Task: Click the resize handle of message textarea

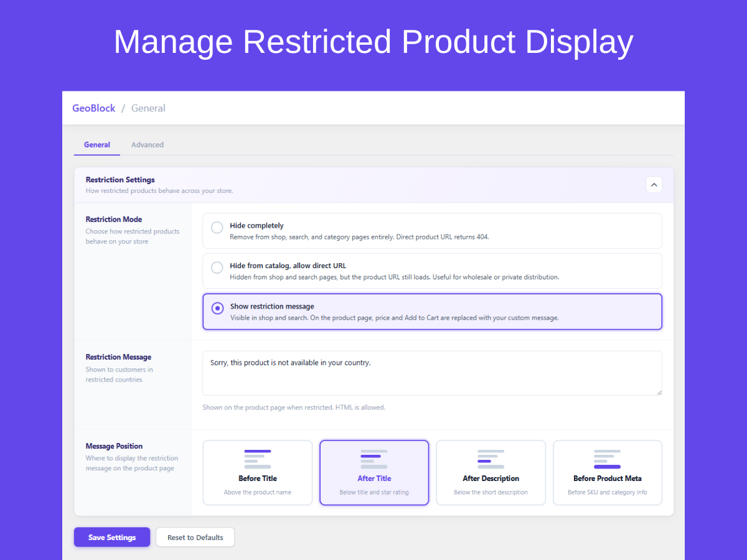Action: coord(659,392)
